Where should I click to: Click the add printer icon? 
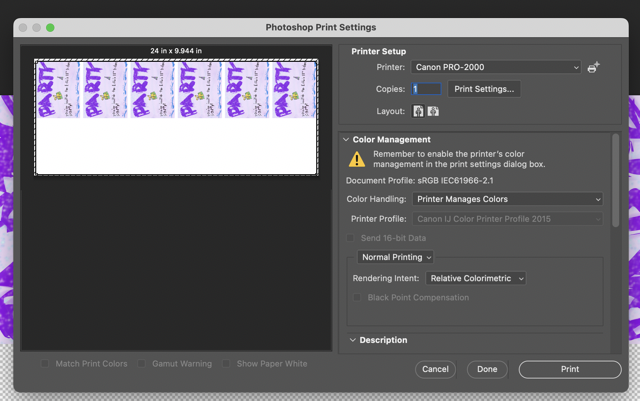pos(593,67)
